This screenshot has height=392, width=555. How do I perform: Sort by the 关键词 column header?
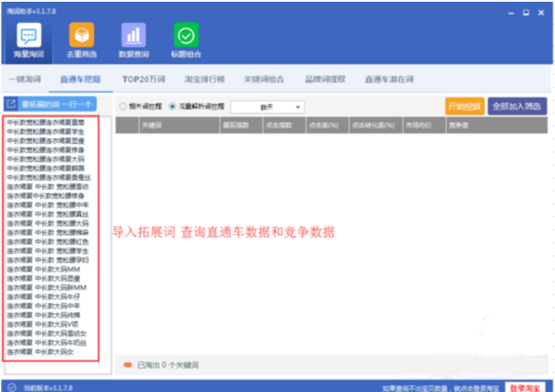pos(179,125)
